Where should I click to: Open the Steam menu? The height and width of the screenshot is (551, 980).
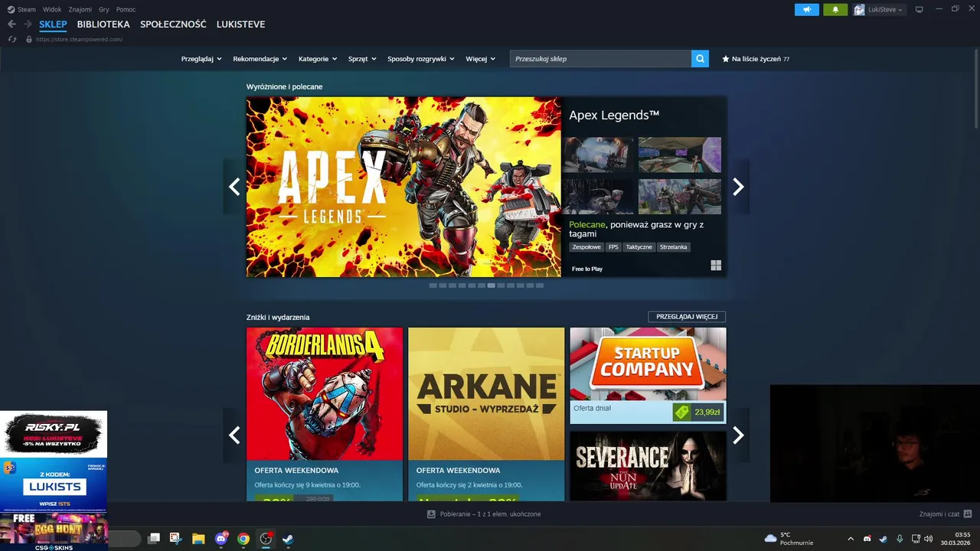click(x=27, y=9)
